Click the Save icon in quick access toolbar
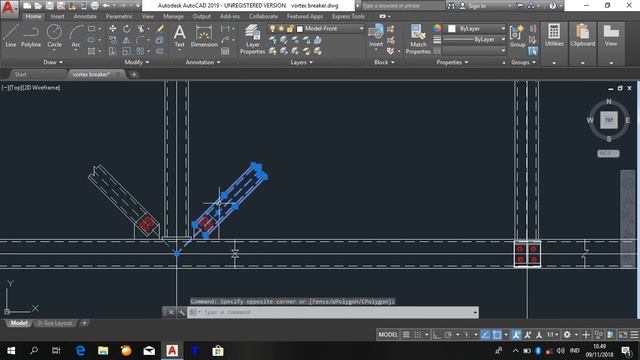 tap(49, 6)
